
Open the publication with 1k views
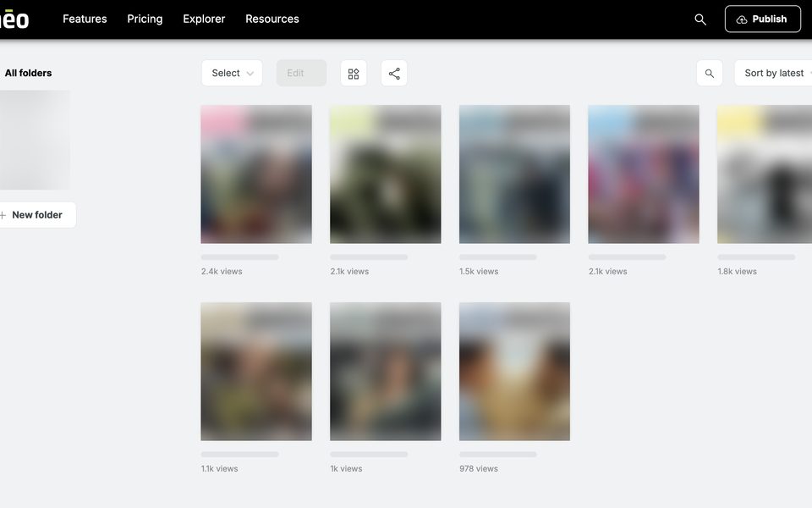[x=386, y=372]
